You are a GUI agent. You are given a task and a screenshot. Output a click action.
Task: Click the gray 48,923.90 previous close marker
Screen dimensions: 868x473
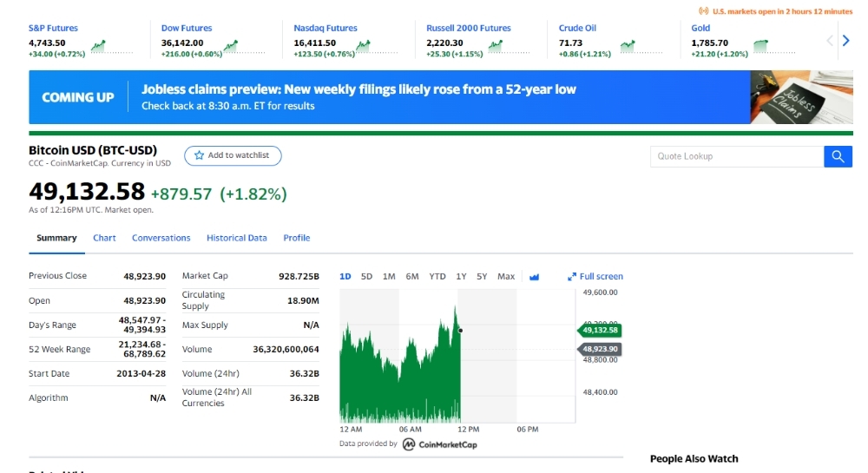pos(600,349)
